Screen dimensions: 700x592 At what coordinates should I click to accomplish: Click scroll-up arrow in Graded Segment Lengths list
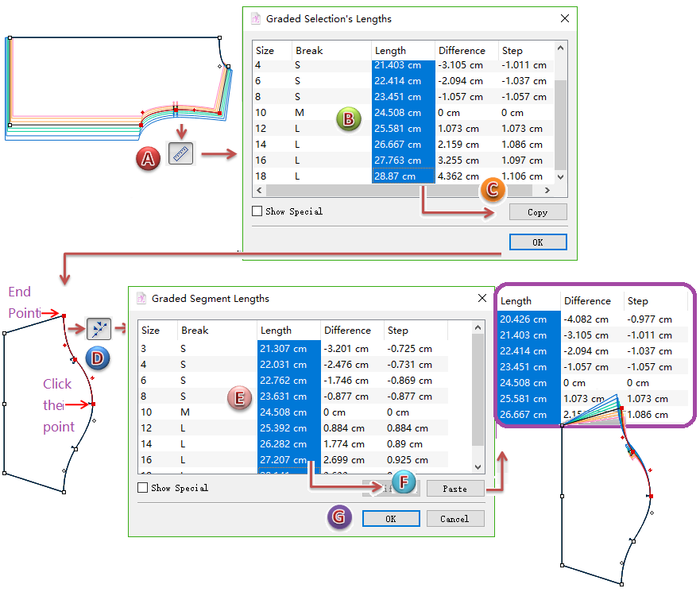coord(478,327)
